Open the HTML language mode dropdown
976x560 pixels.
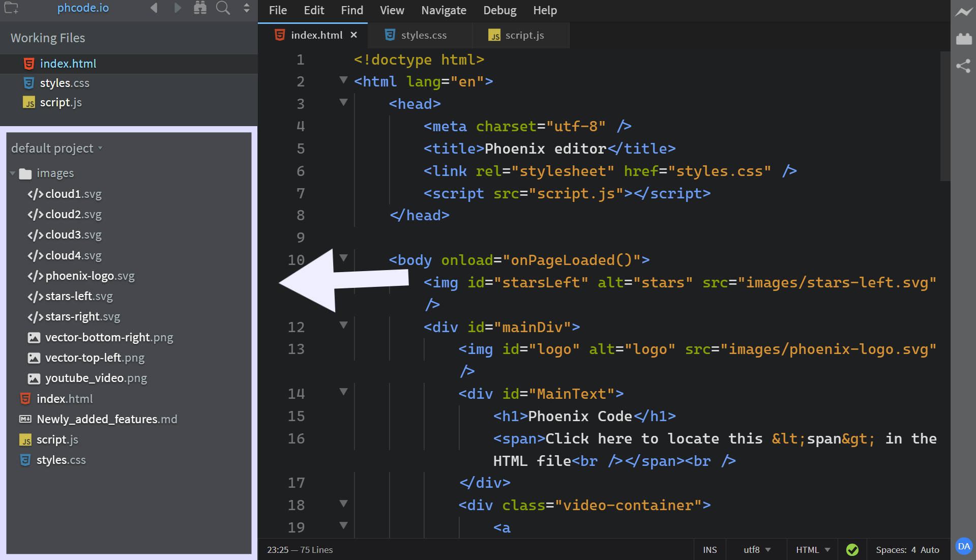tap(812, 550)
